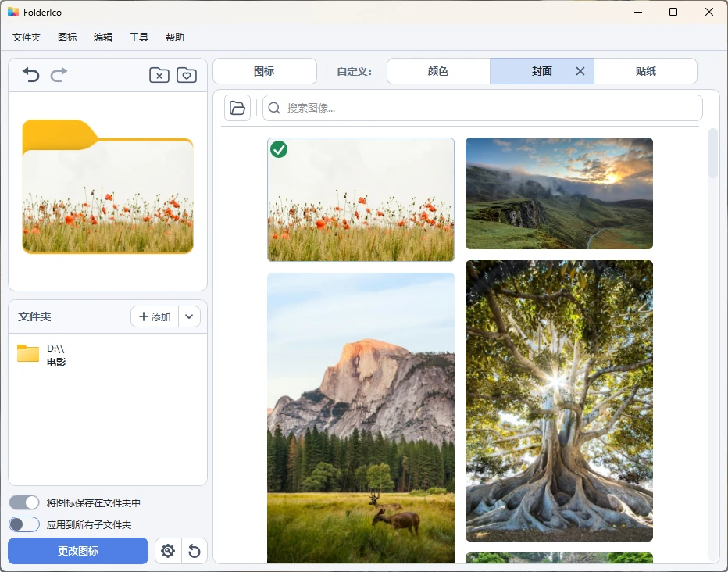Image resolution: width=728 pixels, height=572 pixels.
Task: Click the 添加 button
Action: 155,316
